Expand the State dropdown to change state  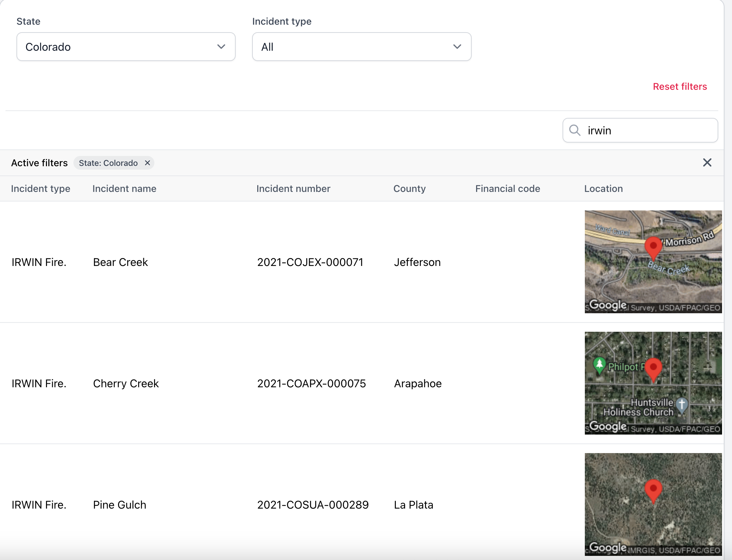126,46
